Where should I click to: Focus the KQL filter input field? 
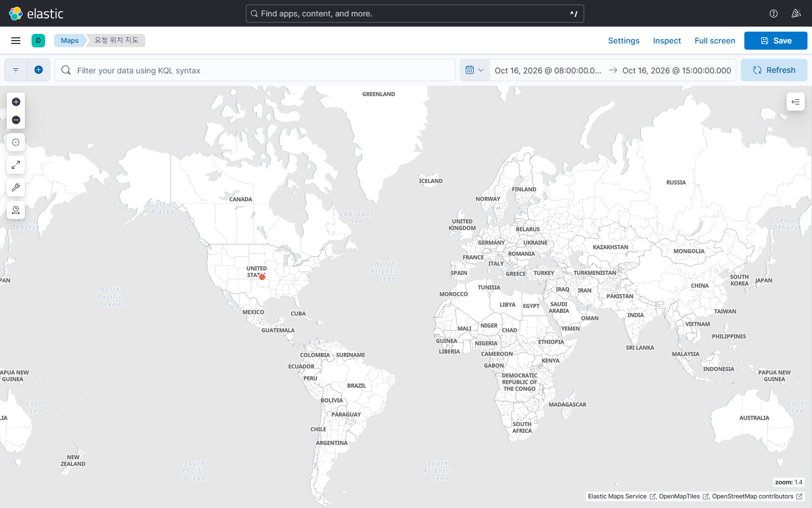(x=255, y=70)
